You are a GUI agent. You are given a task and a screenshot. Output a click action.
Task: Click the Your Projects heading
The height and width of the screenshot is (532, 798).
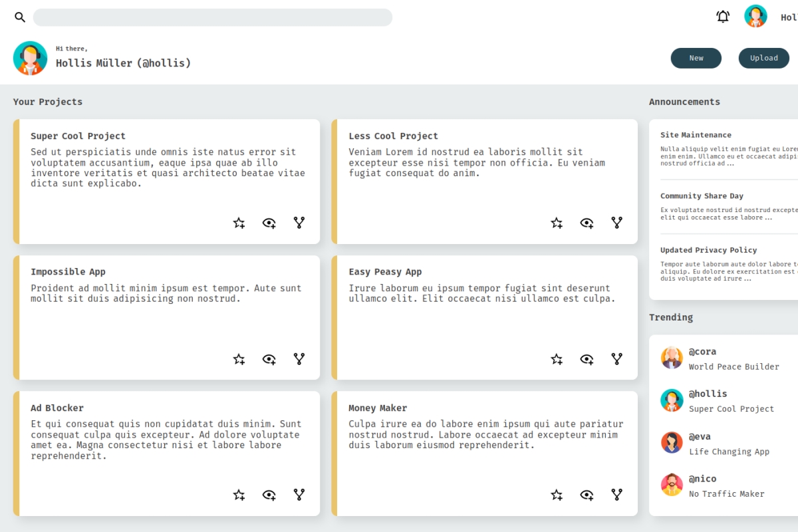coord(48,102)
